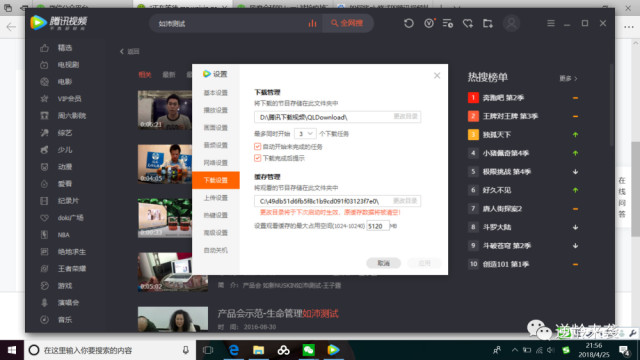Screen dimensions: 640x360
Task: Click the 应用 button
Action: (424, 263)
